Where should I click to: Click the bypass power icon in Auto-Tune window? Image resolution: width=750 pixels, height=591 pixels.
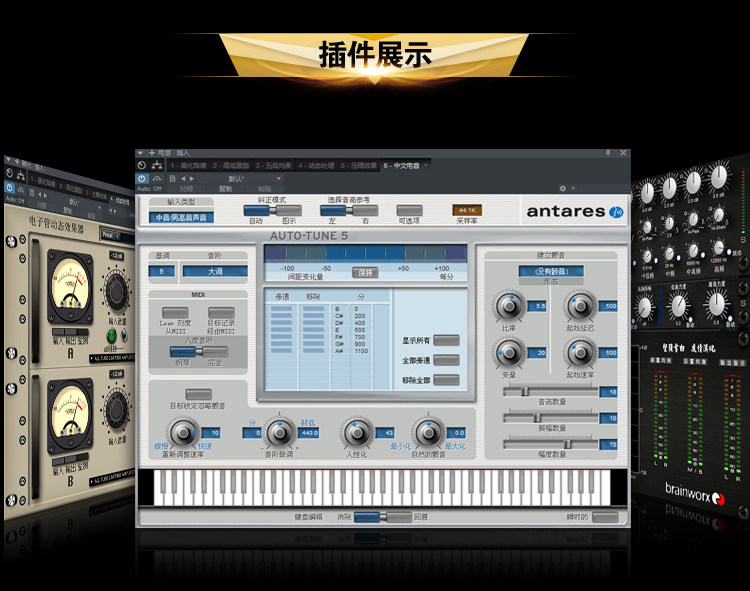142,178
